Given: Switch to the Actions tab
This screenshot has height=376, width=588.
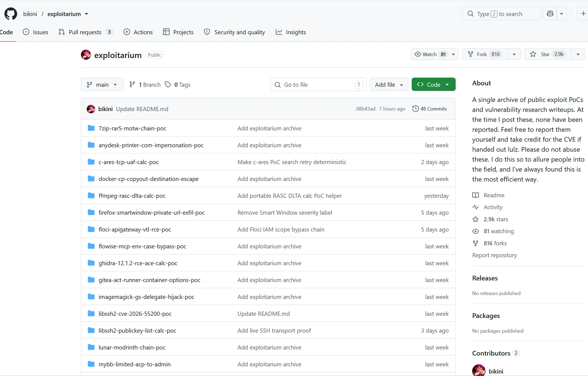Looking at the screenshot, I should [138, 32].
